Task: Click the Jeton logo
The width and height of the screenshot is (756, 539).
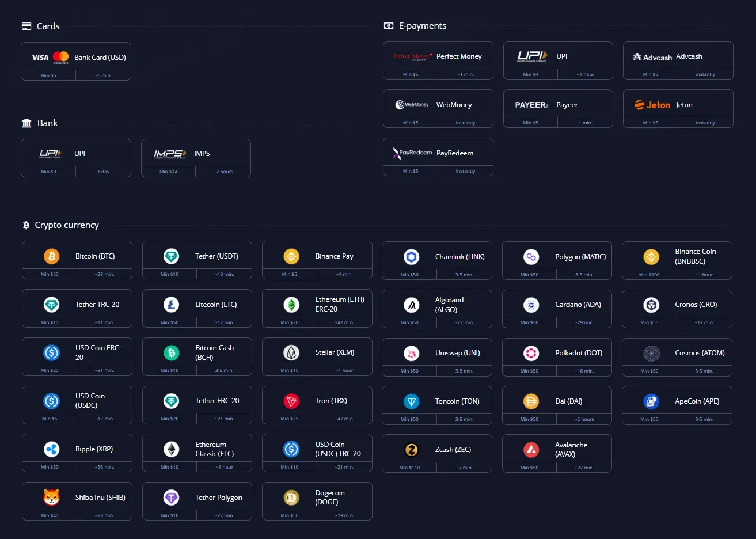Action: click(652, 105)
